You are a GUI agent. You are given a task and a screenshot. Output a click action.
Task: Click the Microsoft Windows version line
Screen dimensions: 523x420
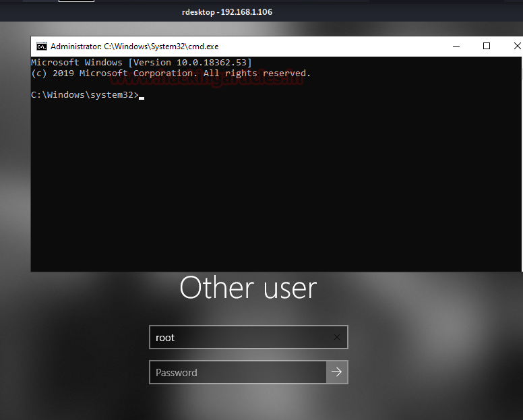pos(142,63)
